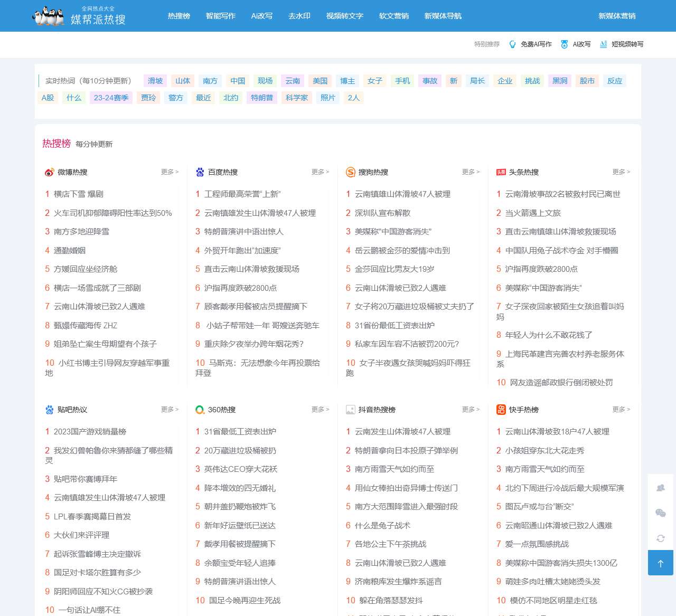Viewport: 676px width, 616px height.
Task: Expand 更多 for 抖音热搜榜
Action: (471, 410)
